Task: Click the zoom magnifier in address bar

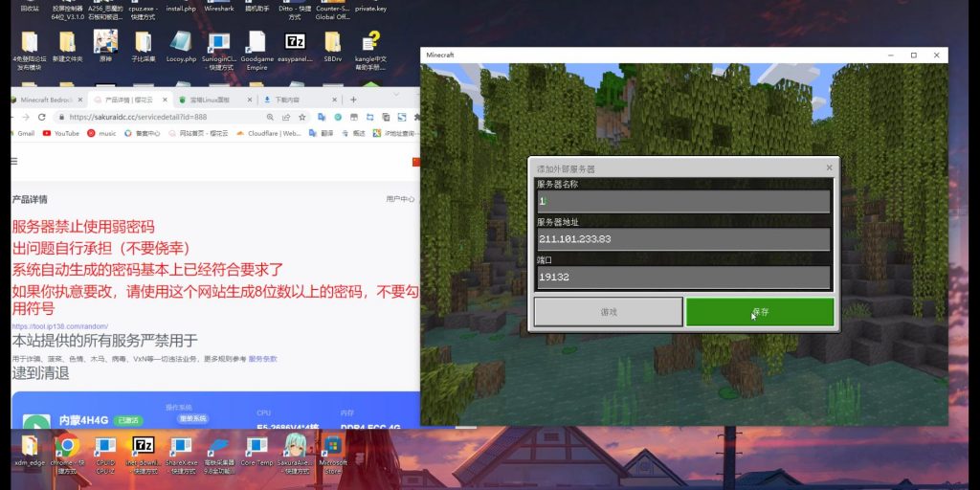Action: pos(270,117)
